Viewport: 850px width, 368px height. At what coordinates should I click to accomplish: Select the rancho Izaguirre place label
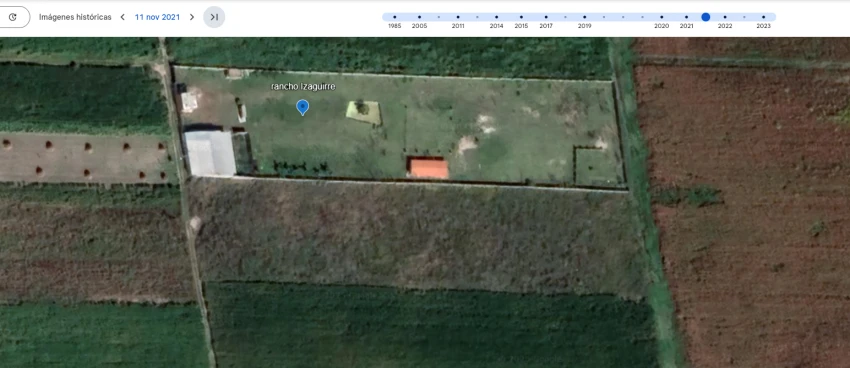[x=303, y=87]
